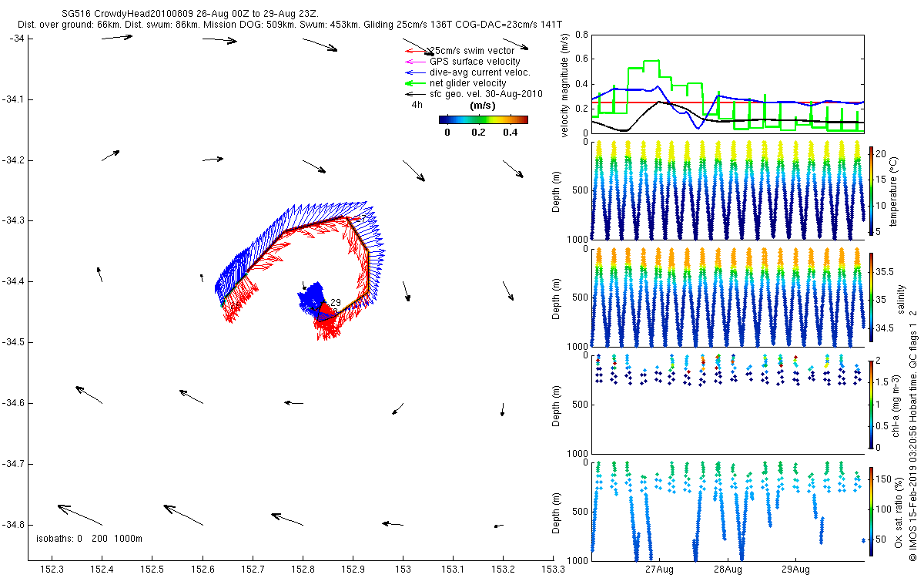Viewport: 924px width, 578px height.
Task: Click the '25cm/s swim vector' legend label
Action: point(471,51)
